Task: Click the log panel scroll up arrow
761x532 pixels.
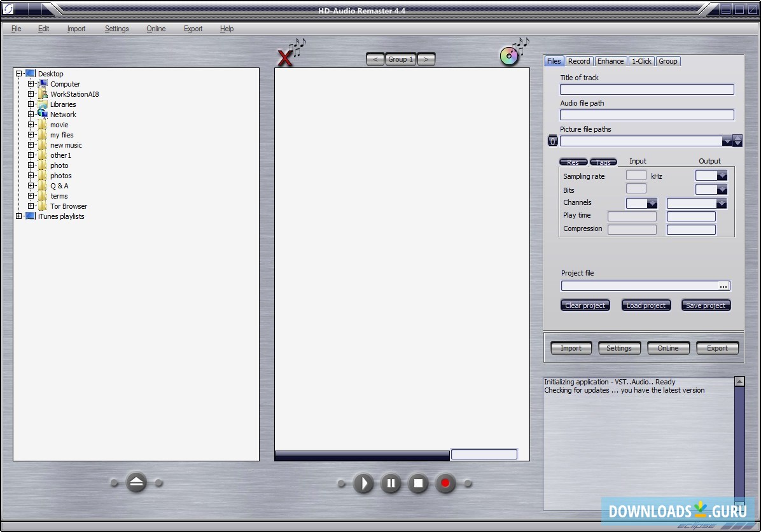Action: tap(739, 382)
